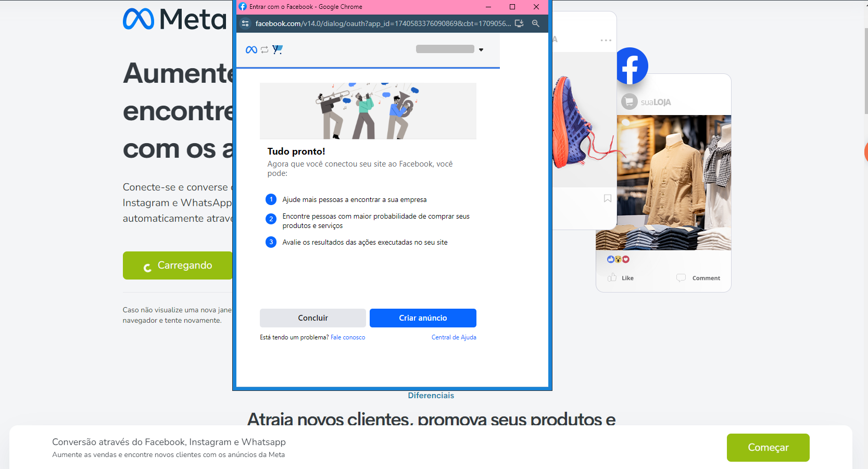Viewport: 868px width, 469px height.
Task: Click the step 1 numbered circle
Action: tap(271, 199)
